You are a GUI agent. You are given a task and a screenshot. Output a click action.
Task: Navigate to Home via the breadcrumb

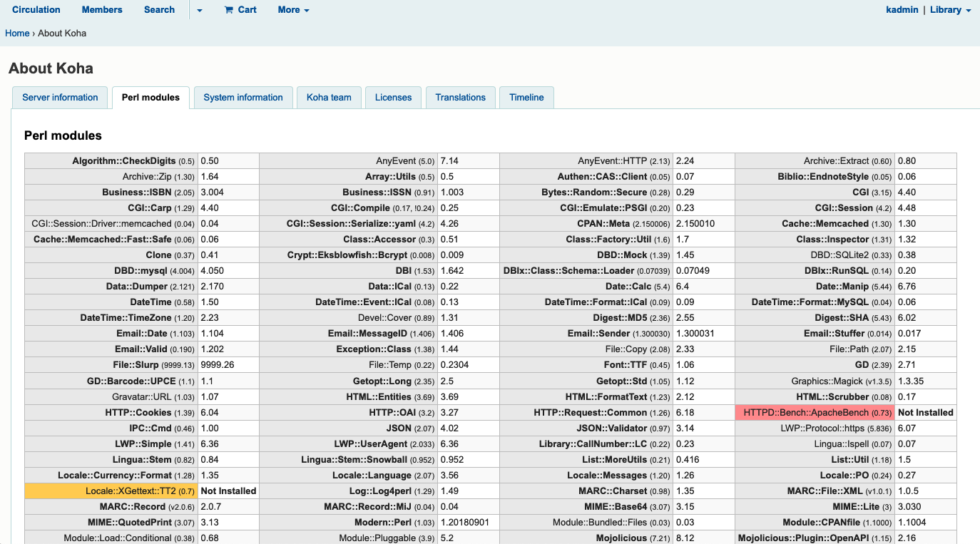tap(17, 34)
